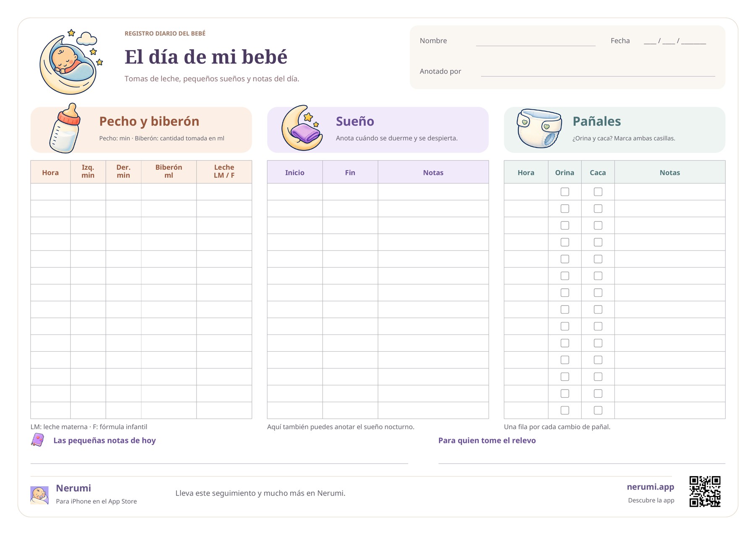Click the Leche LM / F column header
Screen dimensions: 756x535
coord(224,171)
